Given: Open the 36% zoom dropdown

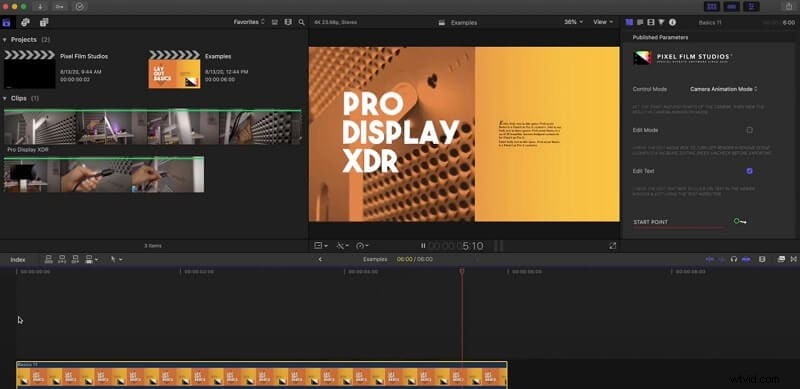Looking at the screenshot, I should click(x=573, y=22).
